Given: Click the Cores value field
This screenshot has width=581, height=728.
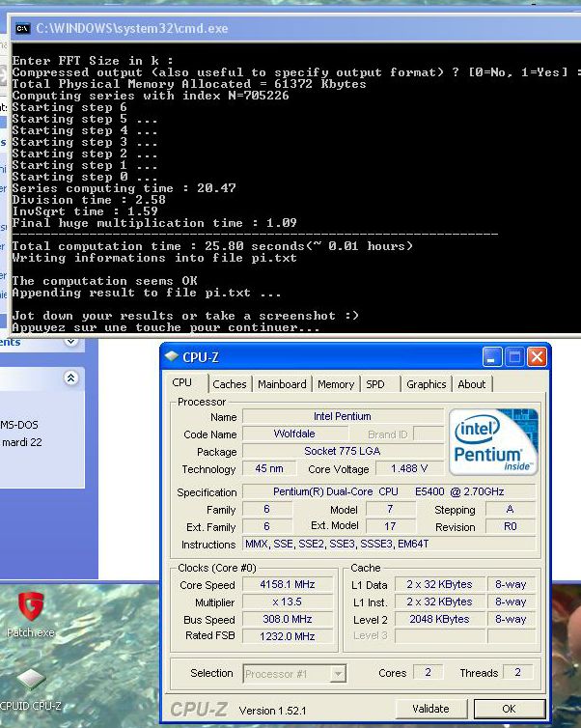Looking at the screenshot, I should (428, 672).
